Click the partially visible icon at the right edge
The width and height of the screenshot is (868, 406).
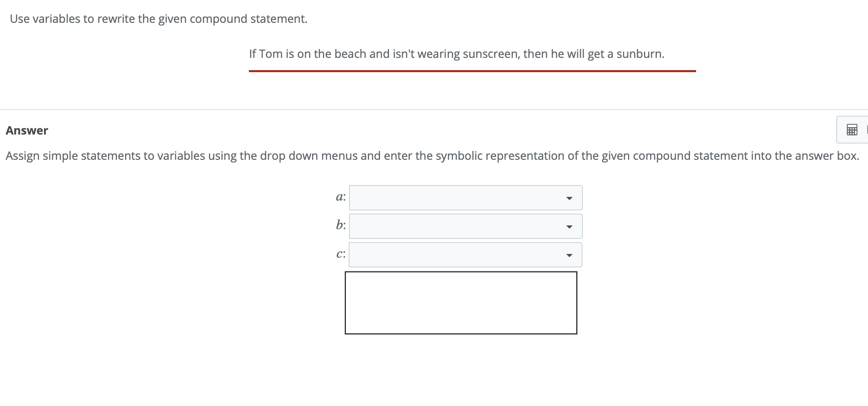866,130
